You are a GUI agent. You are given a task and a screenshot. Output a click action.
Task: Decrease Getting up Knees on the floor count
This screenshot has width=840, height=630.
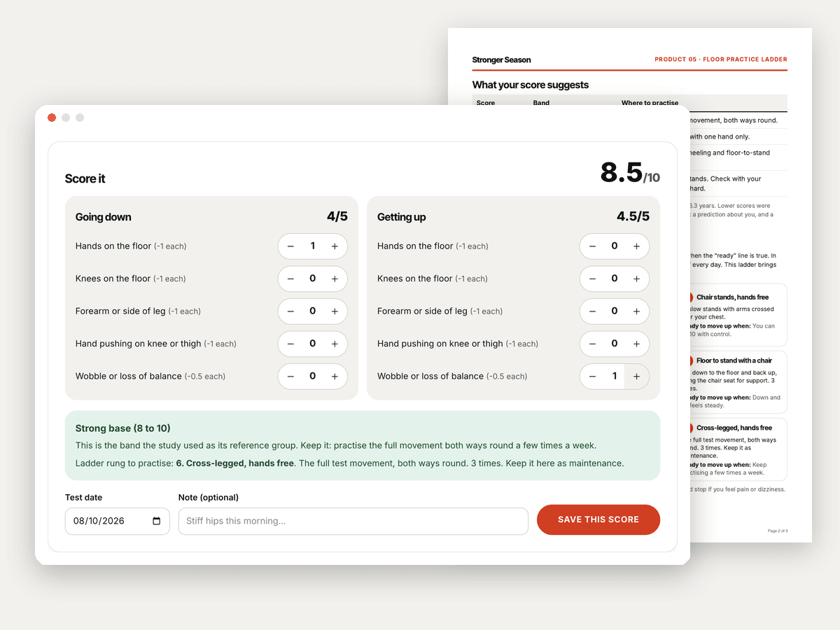592,279
